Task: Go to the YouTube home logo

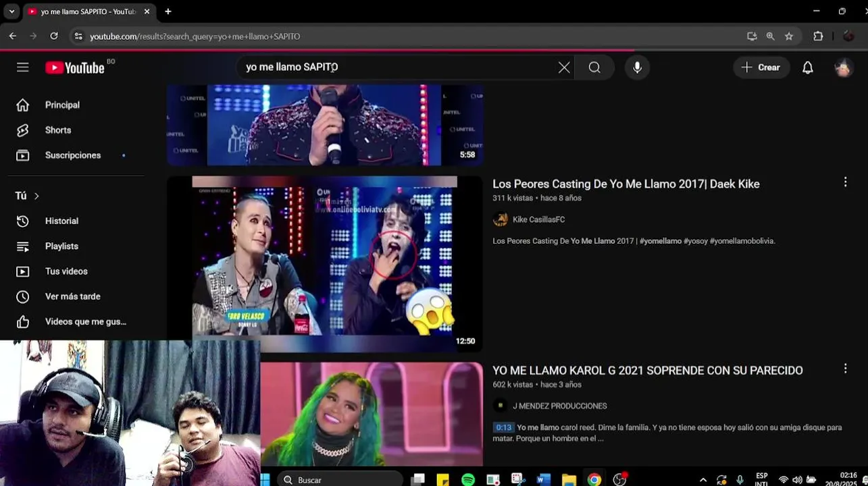Action: click(x=75, y=67)
